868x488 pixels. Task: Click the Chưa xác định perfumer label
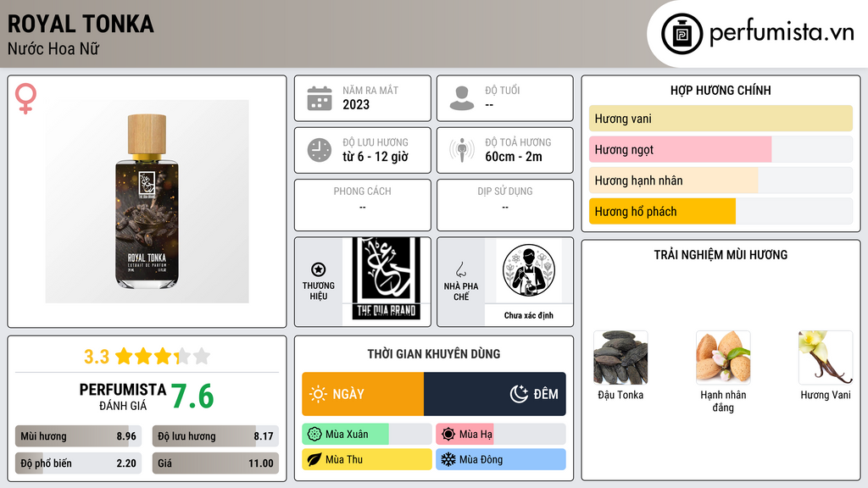click(x=529, y=315)
